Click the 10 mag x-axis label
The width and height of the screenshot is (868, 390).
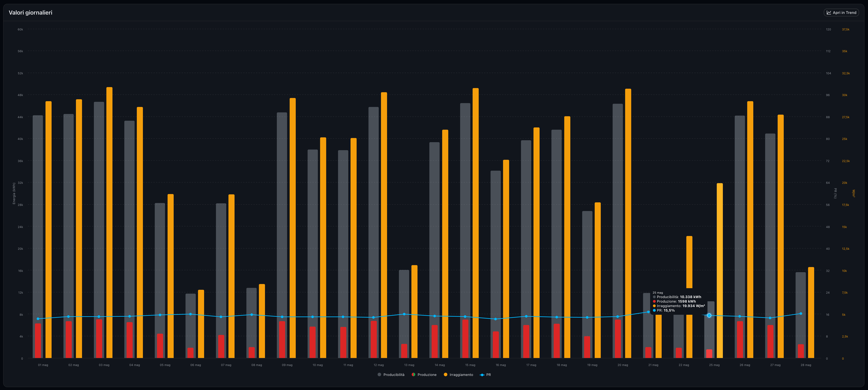317,365
